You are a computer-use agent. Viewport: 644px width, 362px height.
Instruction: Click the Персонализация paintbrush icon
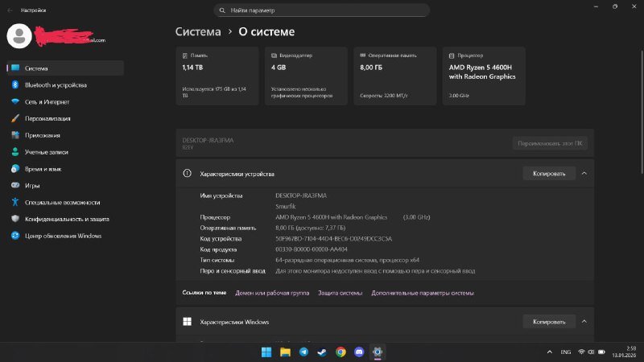15,118
